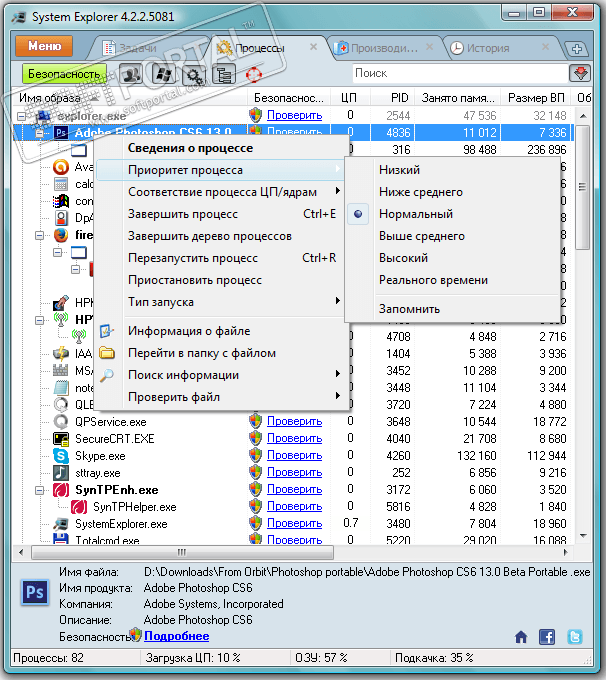
Task: Click the shield icon in the explorer.exe row
Action: click(256, 115)
